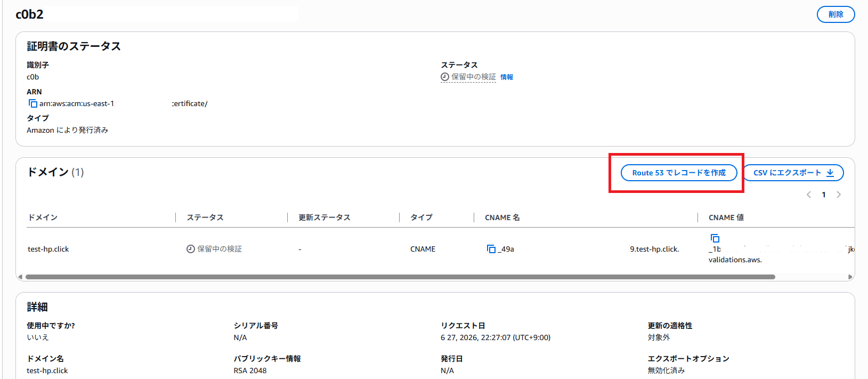Go to the previous page of the domains table
The height and width of the screenshot is (379, 868).
(x=809, y=195)
